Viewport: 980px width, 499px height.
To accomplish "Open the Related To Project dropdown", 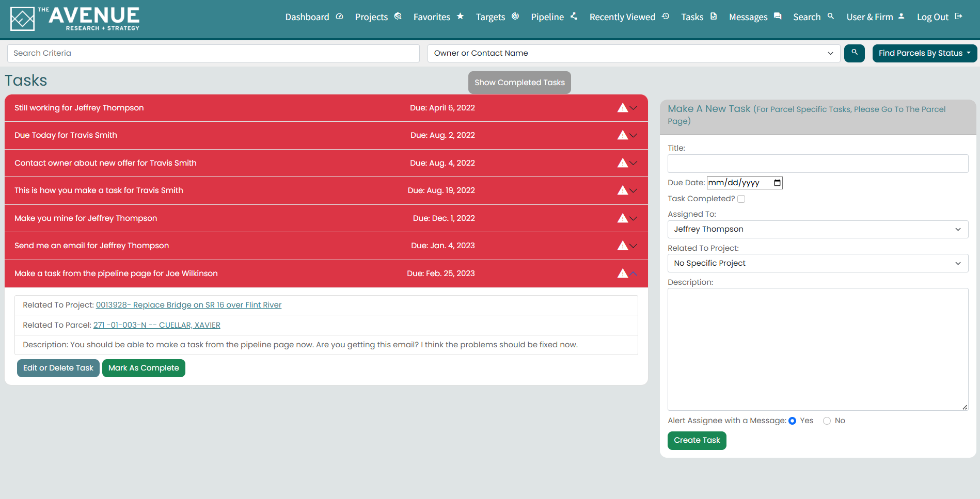I will pos(818,263).
